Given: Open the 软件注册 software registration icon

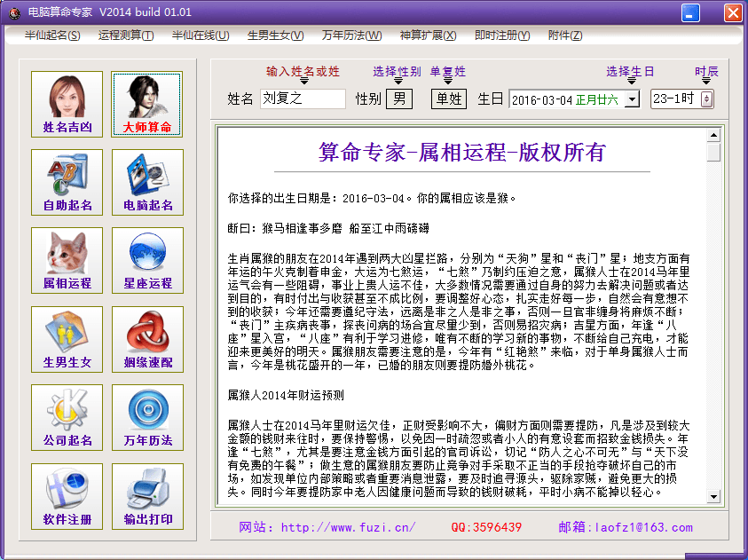Looking at the screenshot, I should click(67, 495).
